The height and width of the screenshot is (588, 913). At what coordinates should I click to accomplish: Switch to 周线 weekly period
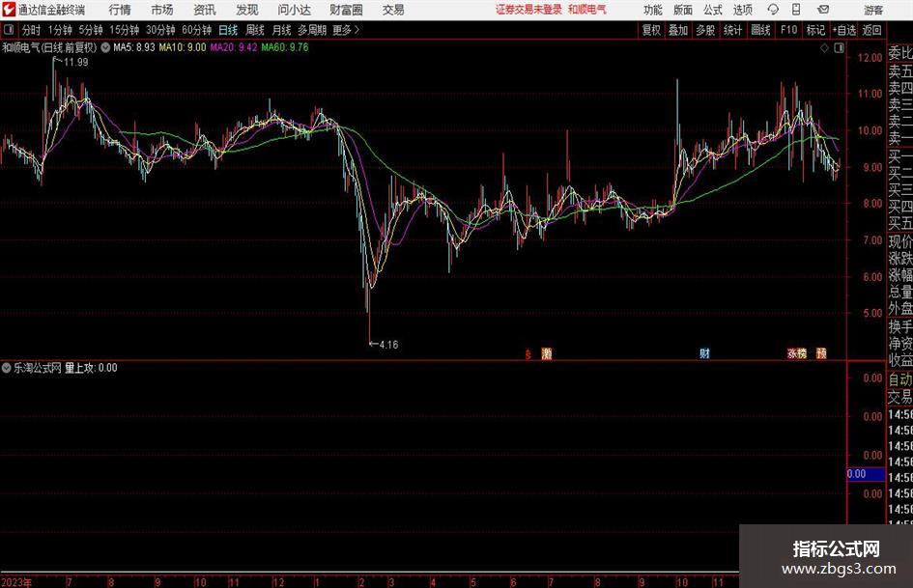(255, 30)
